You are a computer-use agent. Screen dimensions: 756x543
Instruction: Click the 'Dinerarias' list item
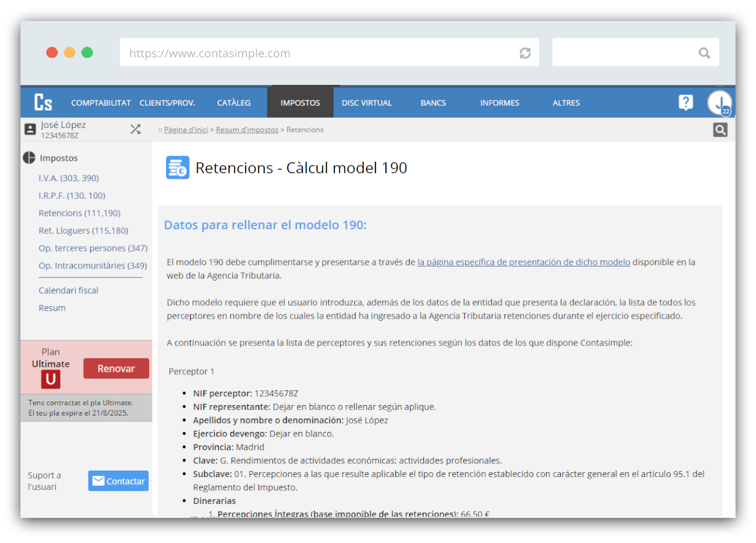pyautogui.click(x=215, y=501)
